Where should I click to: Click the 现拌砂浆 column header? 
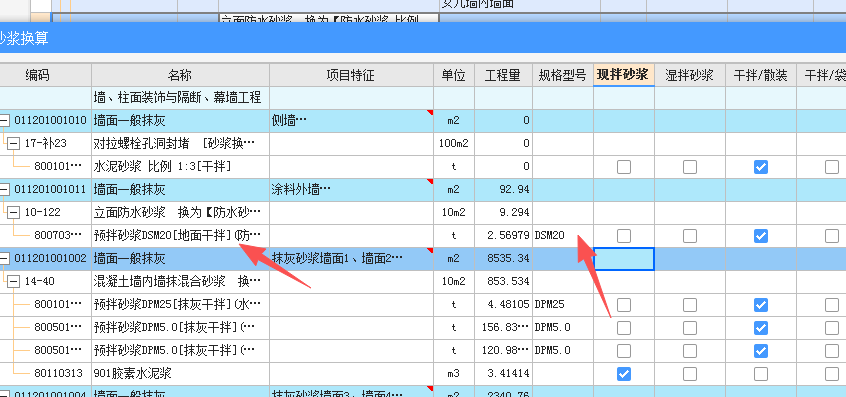[x=624, y=75]
